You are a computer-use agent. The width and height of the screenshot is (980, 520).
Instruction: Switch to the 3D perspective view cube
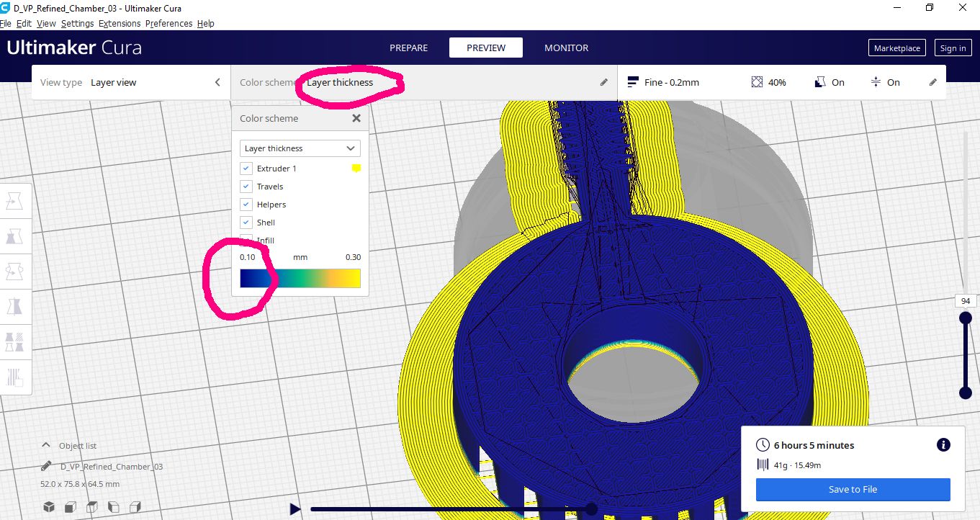pyautogui.click(x=48, y=507)
